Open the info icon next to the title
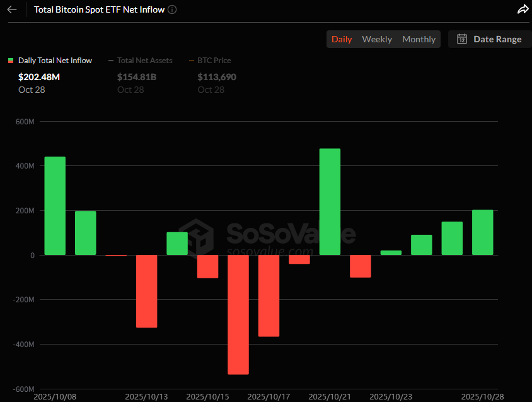The height and width of the screenshot is (402, 532). 173,9
